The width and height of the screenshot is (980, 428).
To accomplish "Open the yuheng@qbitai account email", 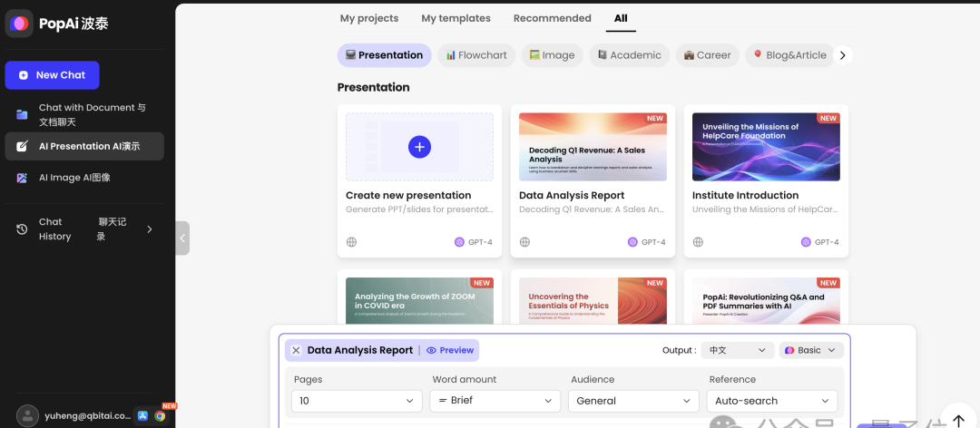I will (88, 415).
